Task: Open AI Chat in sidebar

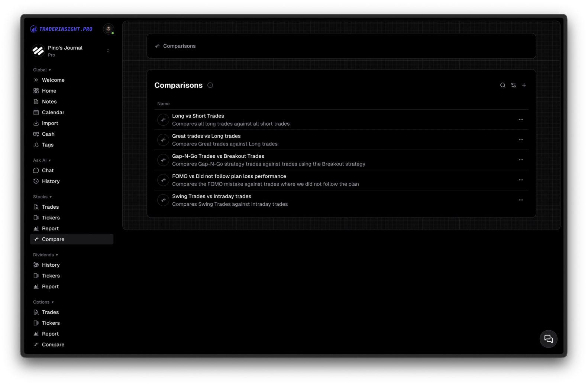Action: point(72,170)
